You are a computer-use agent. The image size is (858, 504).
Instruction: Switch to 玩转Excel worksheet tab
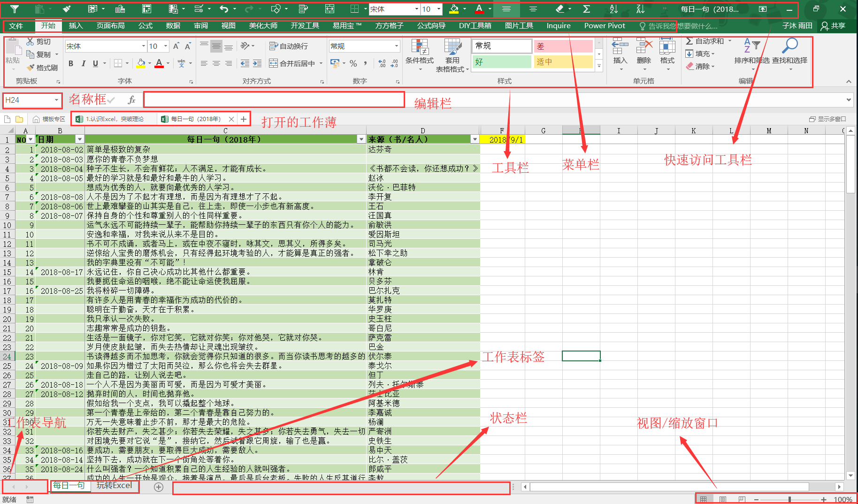pos(115,486)
